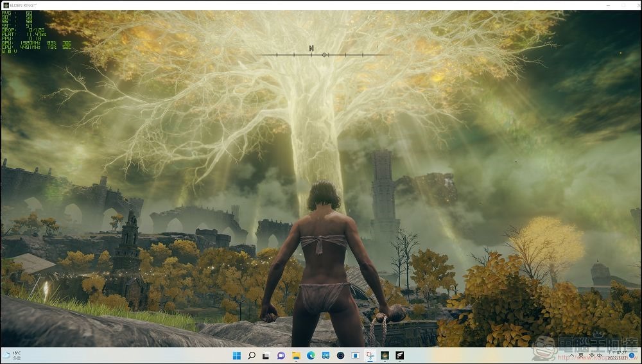Open the weather widget showing 18°C
This screenshot has width=642, height=364.
point(12,356)
